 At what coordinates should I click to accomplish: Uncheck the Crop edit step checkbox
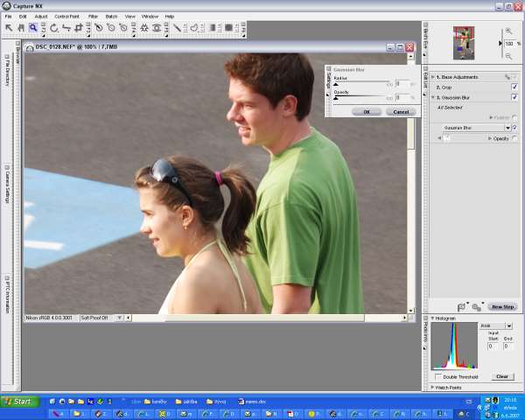point(514,87)
